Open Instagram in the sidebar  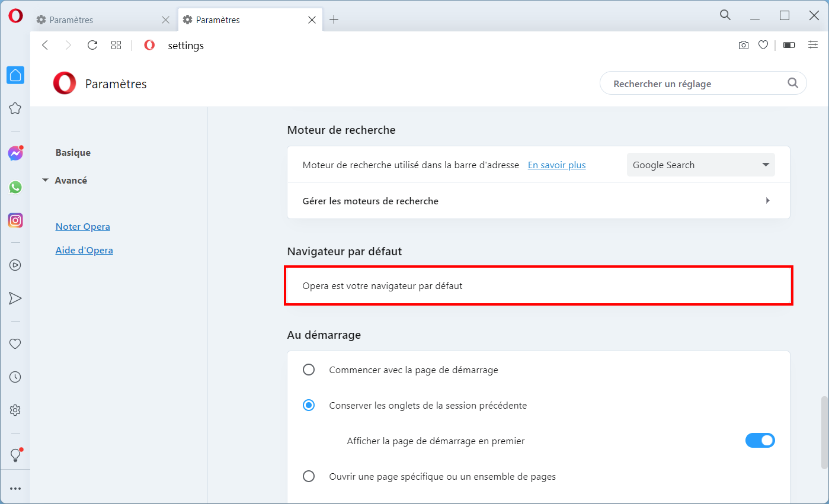pos(15,221)
